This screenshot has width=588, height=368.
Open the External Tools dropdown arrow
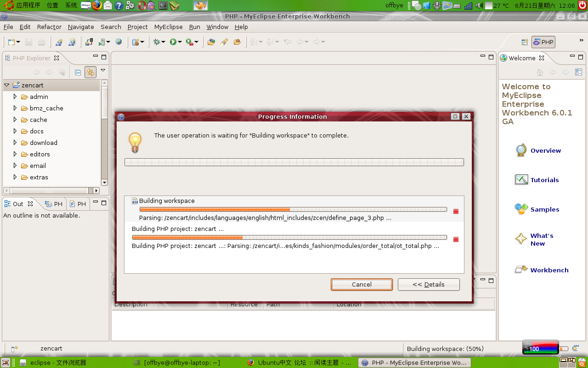[x=196, y=42]
